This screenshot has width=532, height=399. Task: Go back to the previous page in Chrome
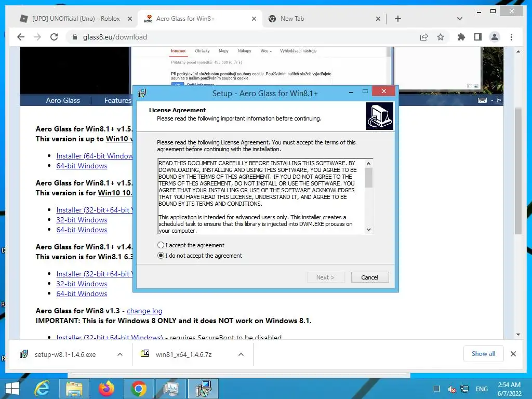21,37
